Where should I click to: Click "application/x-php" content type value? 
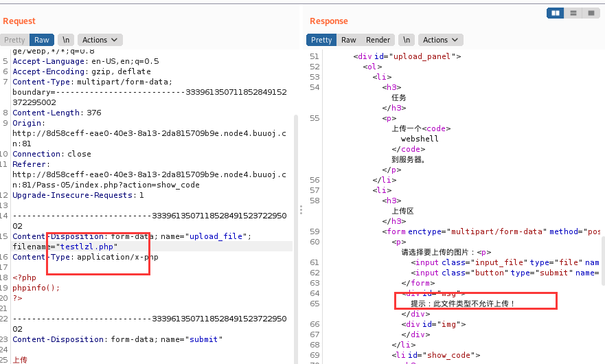(117, 257)
